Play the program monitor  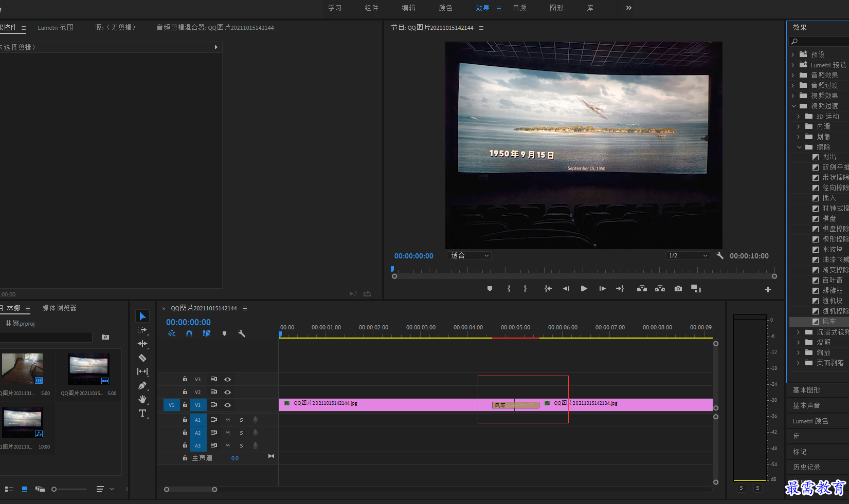point(584,289)
